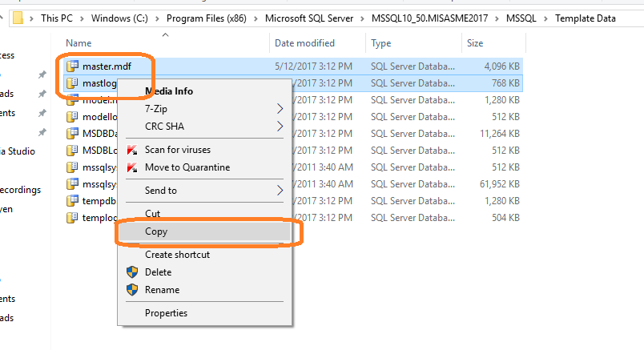The width and height of the screenshot is (644, 350).
Task: Open the dropdown chevron after This PC
Action: [83, 18]
